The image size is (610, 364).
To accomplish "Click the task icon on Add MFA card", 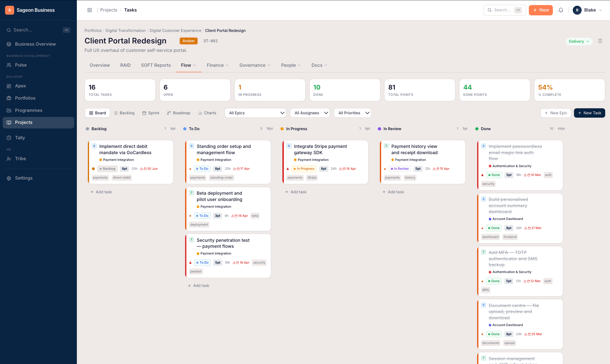I will [x=484, y=252].
